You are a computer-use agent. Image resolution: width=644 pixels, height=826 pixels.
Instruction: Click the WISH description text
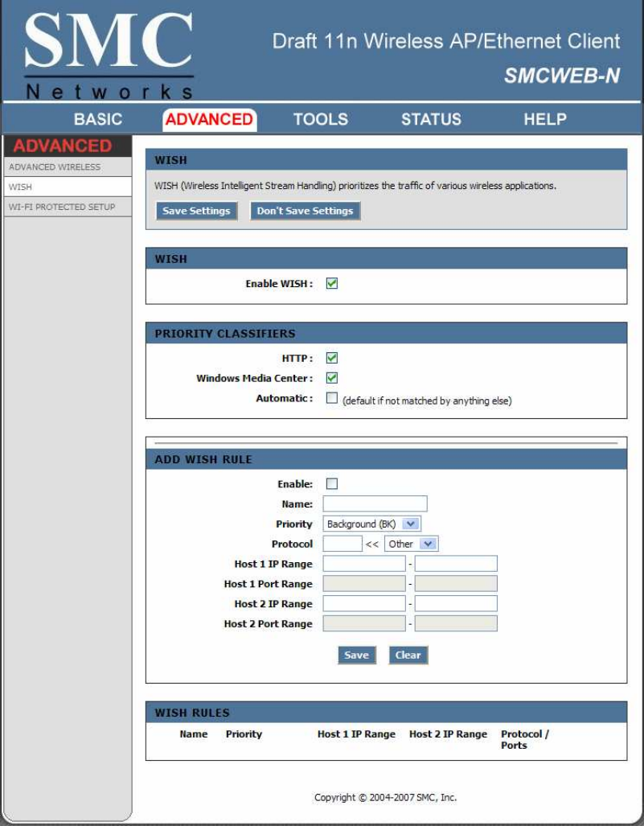[355, 186]
